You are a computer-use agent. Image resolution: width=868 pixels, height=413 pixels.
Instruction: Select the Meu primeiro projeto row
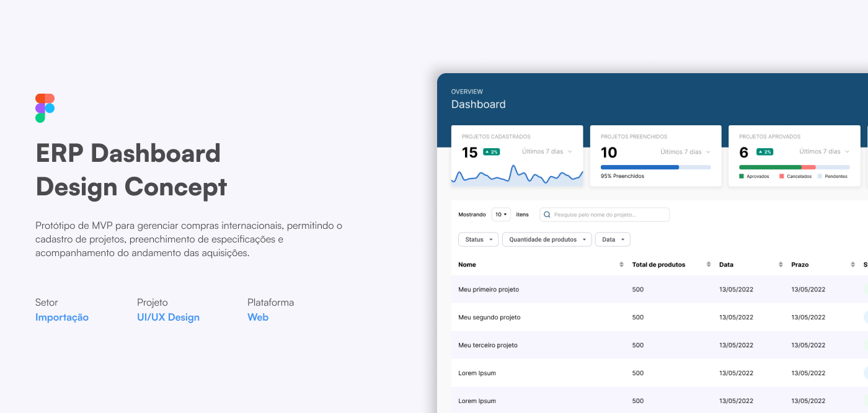[660, 290]
